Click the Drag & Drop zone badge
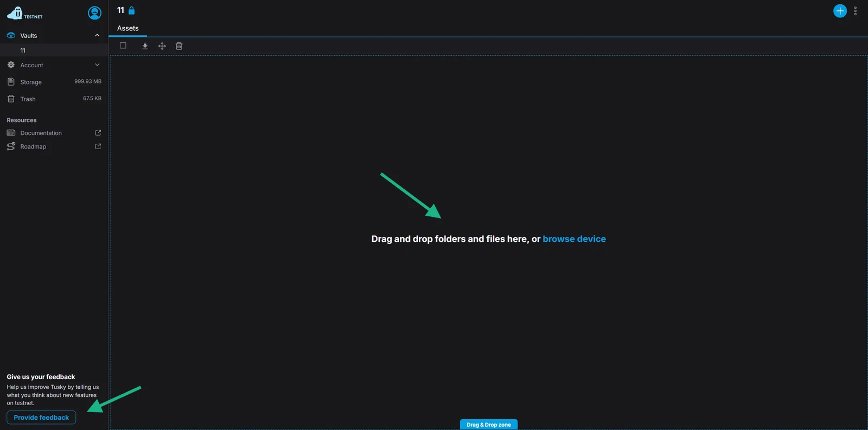The image size is (868, 430). point(488,425)
